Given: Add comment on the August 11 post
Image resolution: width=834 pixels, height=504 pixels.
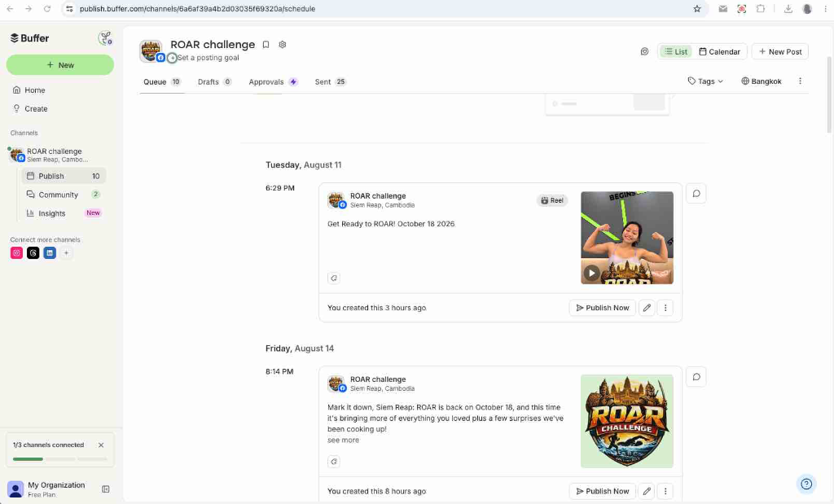Looking at the screenshot, I should (696, 194).
